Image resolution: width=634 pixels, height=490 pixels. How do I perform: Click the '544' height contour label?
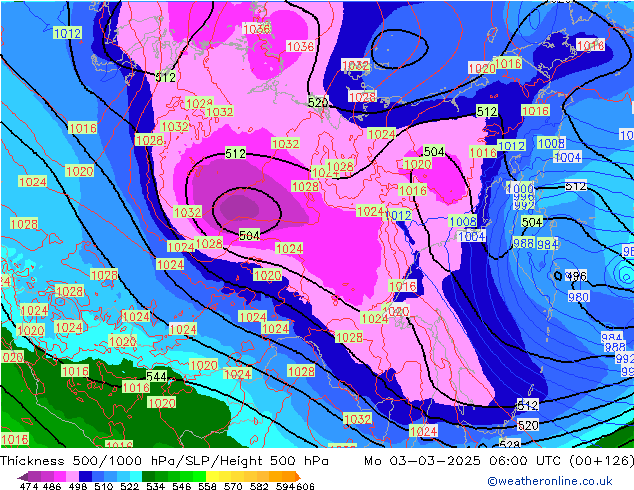156,376
